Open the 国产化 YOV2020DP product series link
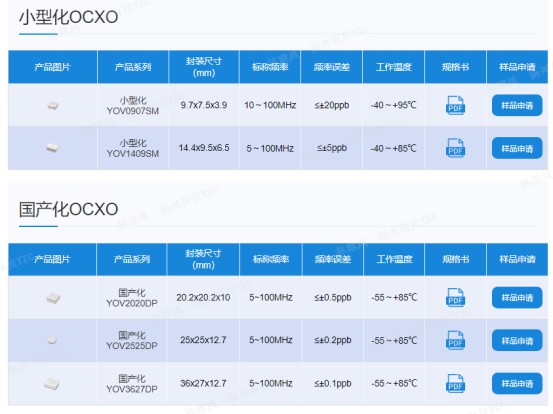The width and height of the screenshot is (553, 414). coord(132,298)
